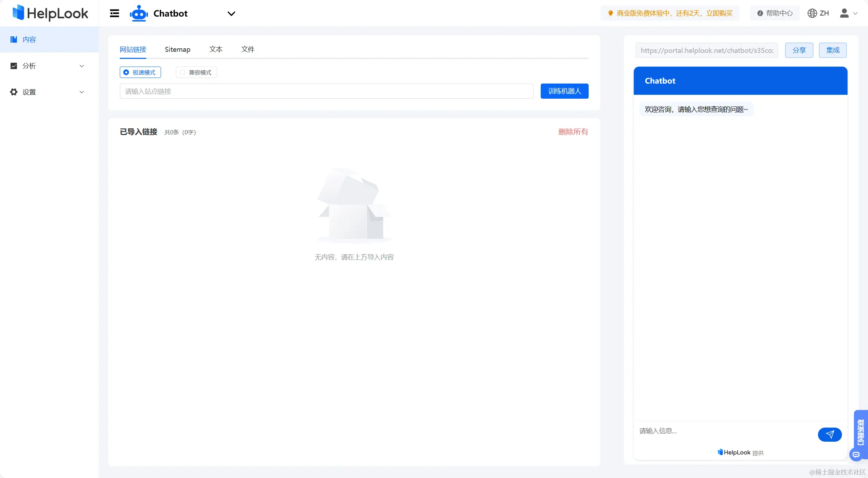Click the globe language icon

click(x=812, y=13)
